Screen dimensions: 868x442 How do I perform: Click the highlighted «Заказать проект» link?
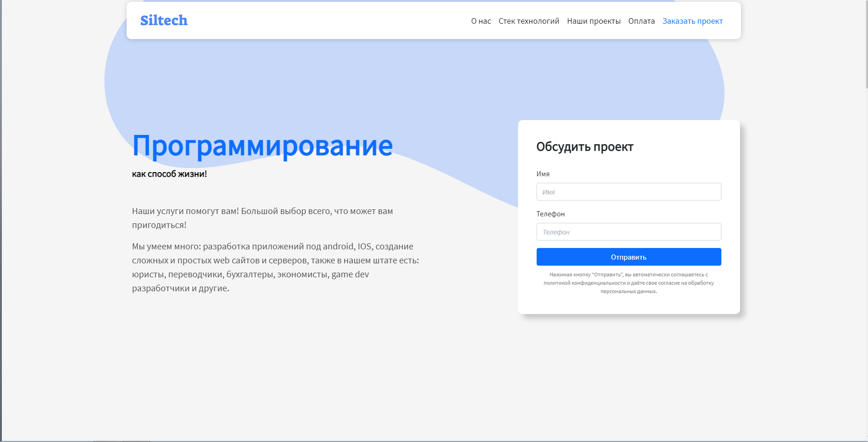(x=693, y=20)
